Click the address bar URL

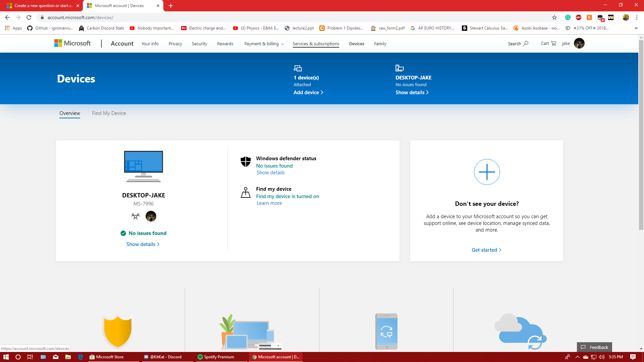tap(80, 17)
